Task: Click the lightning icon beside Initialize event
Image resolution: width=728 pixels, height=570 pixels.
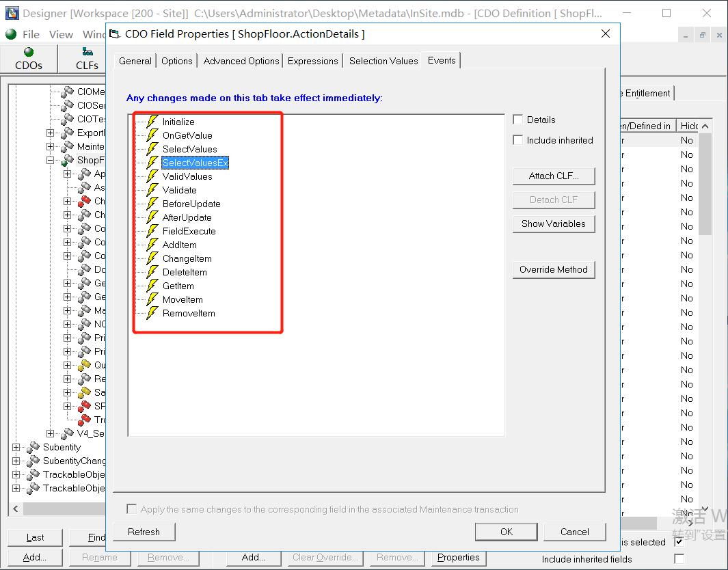Action: coord(152,122)
